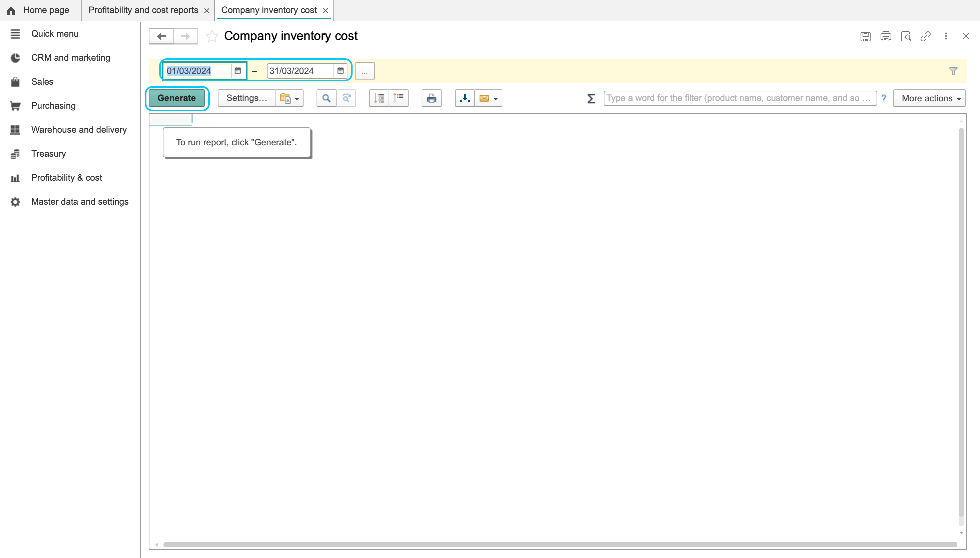Open the report variants dropdown
The image size is (980, 558).
coord(290,98)
